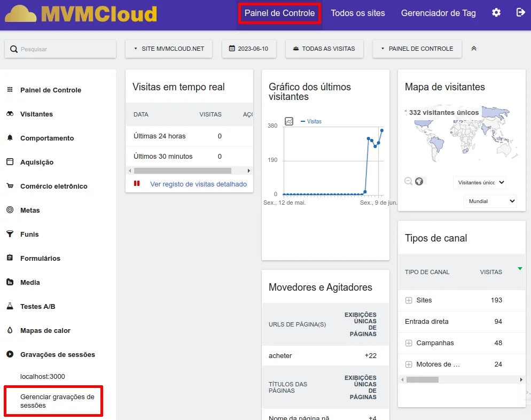Pause real-time visits with red pause button
This screenshot has height=420, width=531.
(x=137, y=184)
